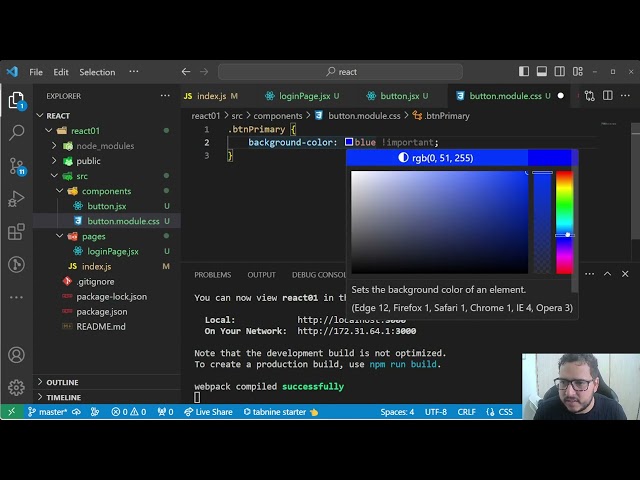
Task: Maximize the panel with the up chevron
Action: click(607, 274)
